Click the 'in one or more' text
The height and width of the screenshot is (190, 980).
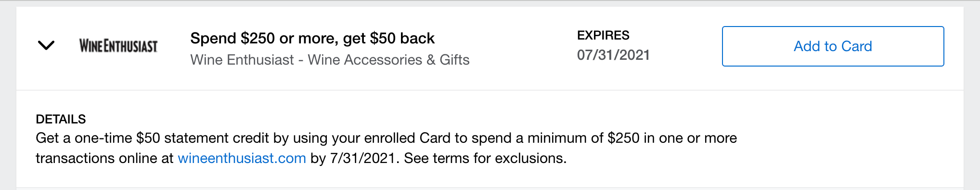click(x=690, y=138)
